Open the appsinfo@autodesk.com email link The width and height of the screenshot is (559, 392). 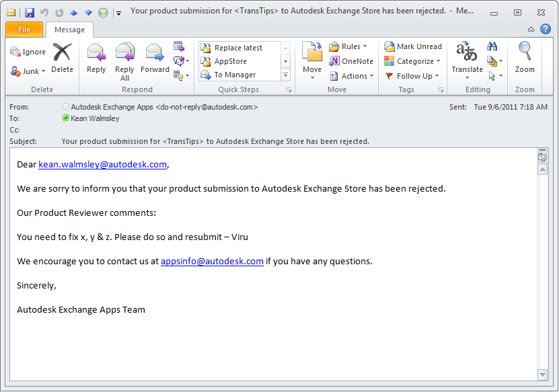click(212, 261)
